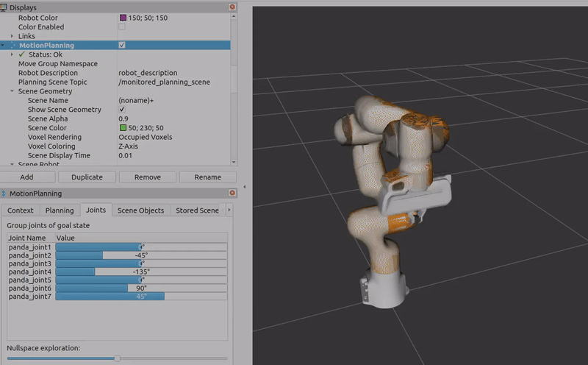Uncheck the MotionPlanning display checkbox
588x365 pixels.
click(x=122, y=46)
